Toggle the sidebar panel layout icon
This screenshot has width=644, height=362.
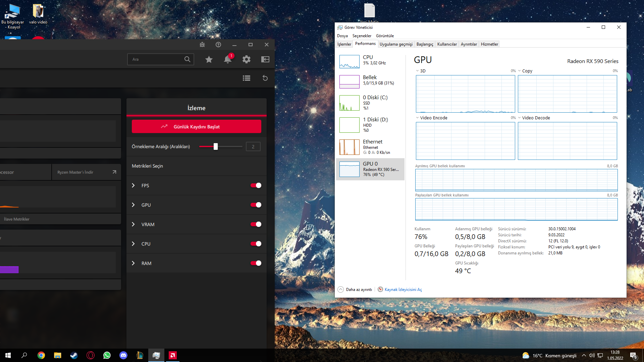tap(265, 59)
